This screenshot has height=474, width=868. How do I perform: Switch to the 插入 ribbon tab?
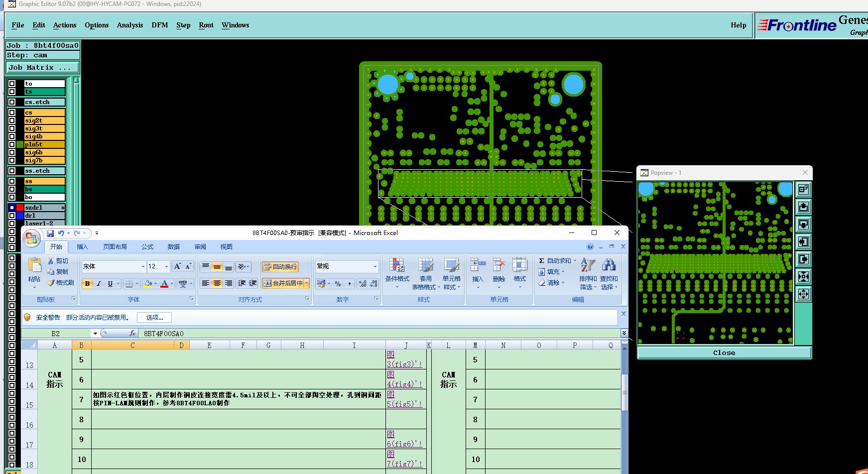click(82, 246)
